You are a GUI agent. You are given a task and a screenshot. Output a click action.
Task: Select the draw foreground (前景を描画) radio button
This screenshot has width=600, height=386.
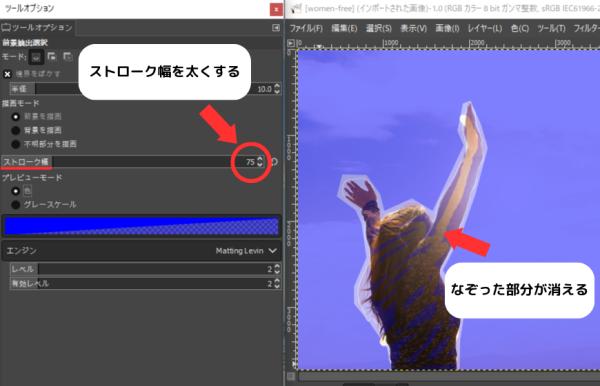[x=16, y=117]
